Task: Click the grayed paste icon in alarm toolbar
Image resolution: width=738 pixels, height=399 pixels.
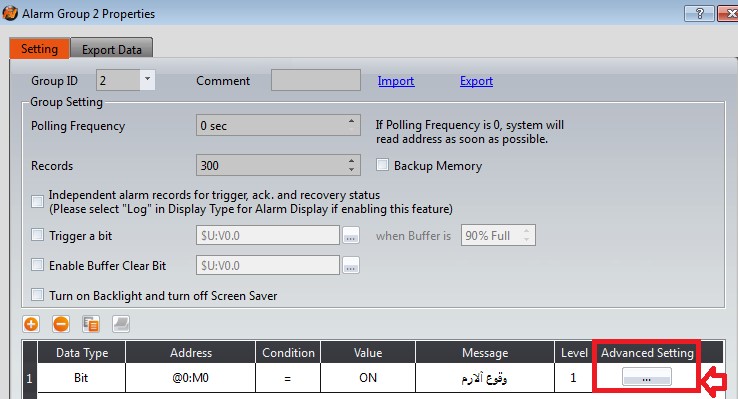Action: pos(121,324)
